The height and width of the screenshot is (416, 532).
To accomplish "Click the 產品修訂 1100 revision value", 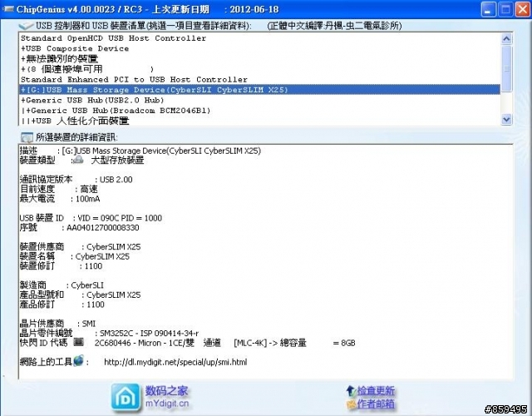I will point(96,305).
